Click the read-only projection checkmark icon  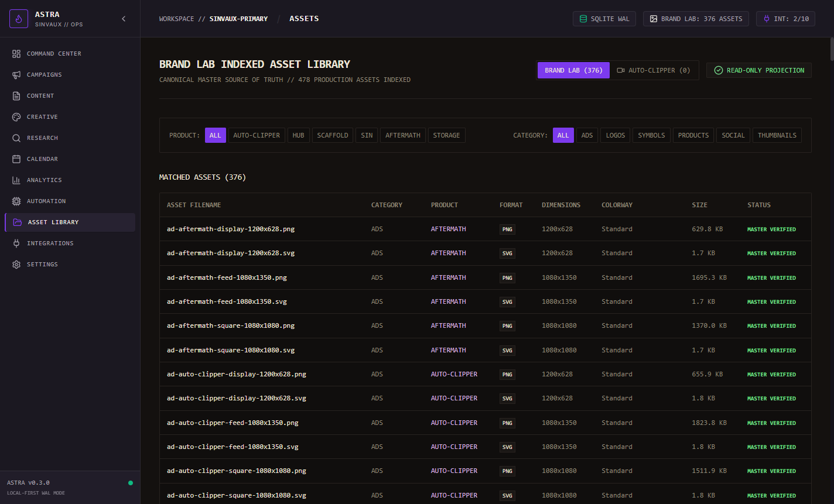click(x=719, y=70)
